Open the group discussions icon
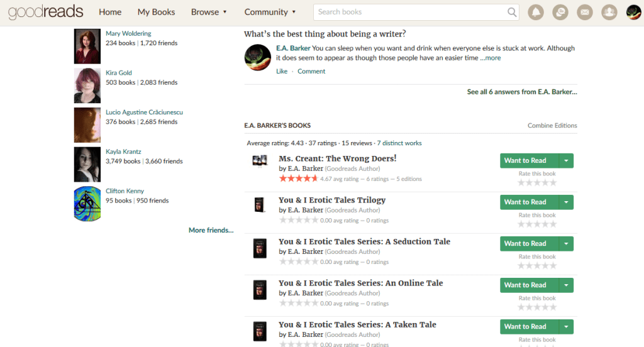Image resolution: width=644 pixels, height=347 pixels. pyautogui.click(x=560, y=12)
